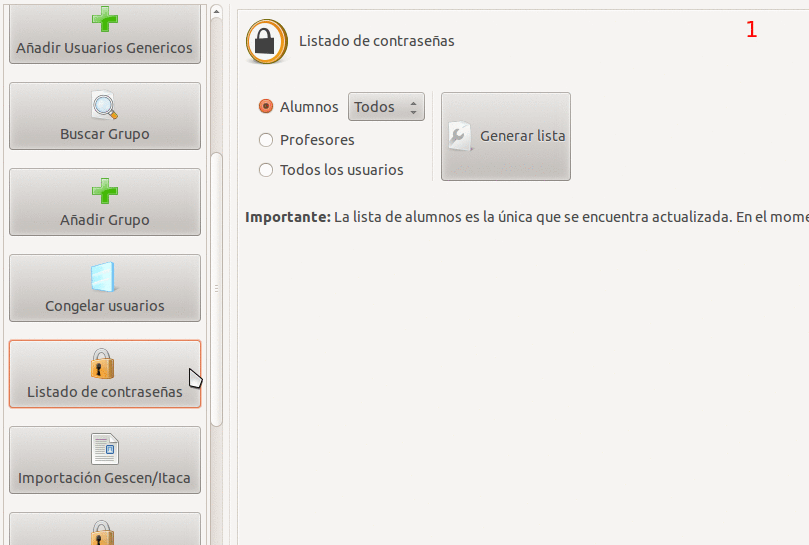This screenshot has height=545, width=809.
Task: Click the green plus icon of Añadir Usuarios Genericos
Action: tap(105, 19)
